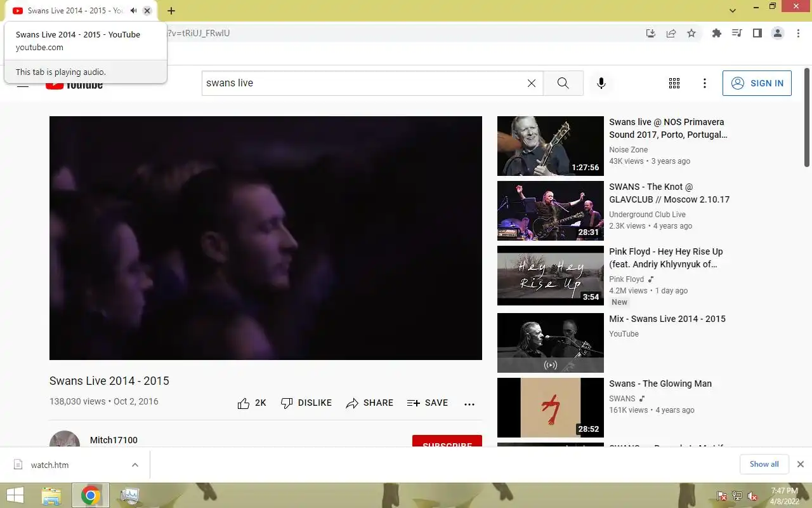
Task: Open Swans live @ NOS Primavera Sound title
Action: [668, 128]
